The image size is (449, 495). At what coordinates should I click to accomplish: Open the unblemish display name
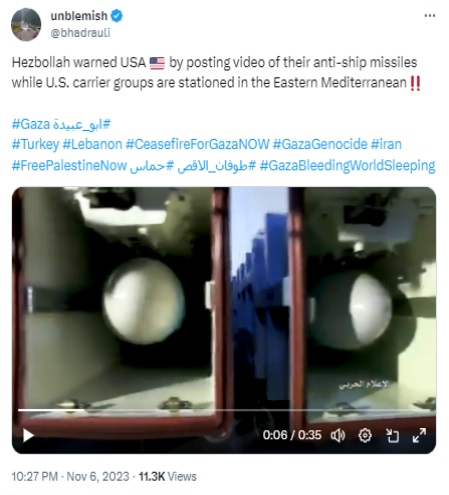tap(79, 16)
